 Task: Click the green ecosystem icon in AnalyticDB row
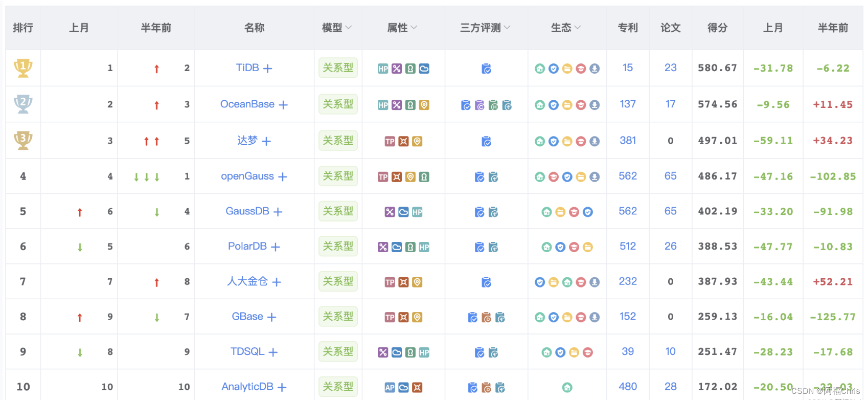click(x=567, y=388)
